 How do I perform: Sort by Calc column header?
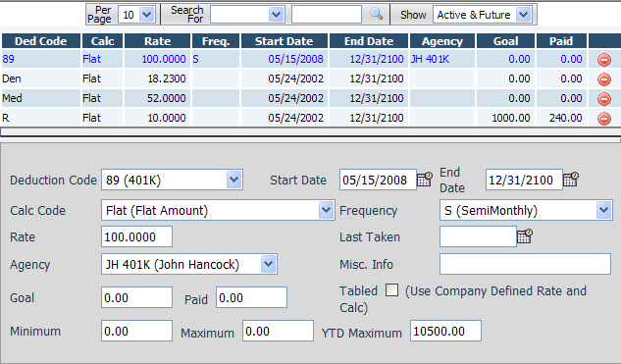tap(103, 41)
